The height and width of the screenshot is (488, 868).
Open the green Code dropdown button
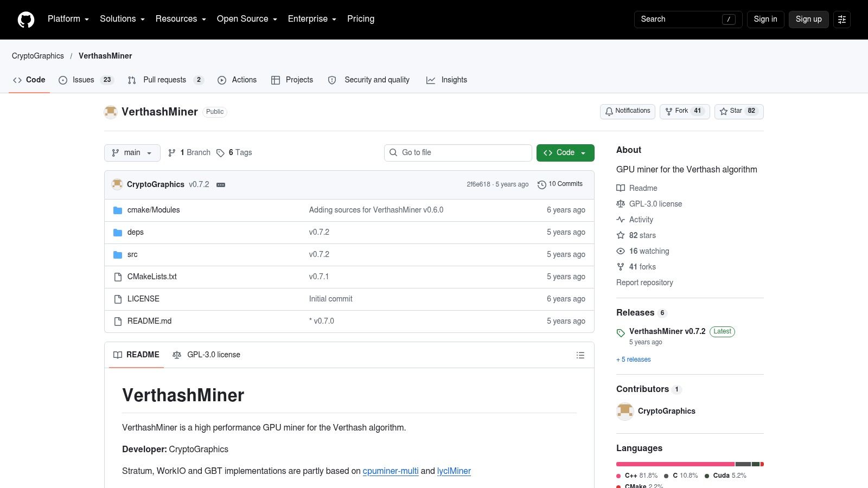[x=565, y=153]
